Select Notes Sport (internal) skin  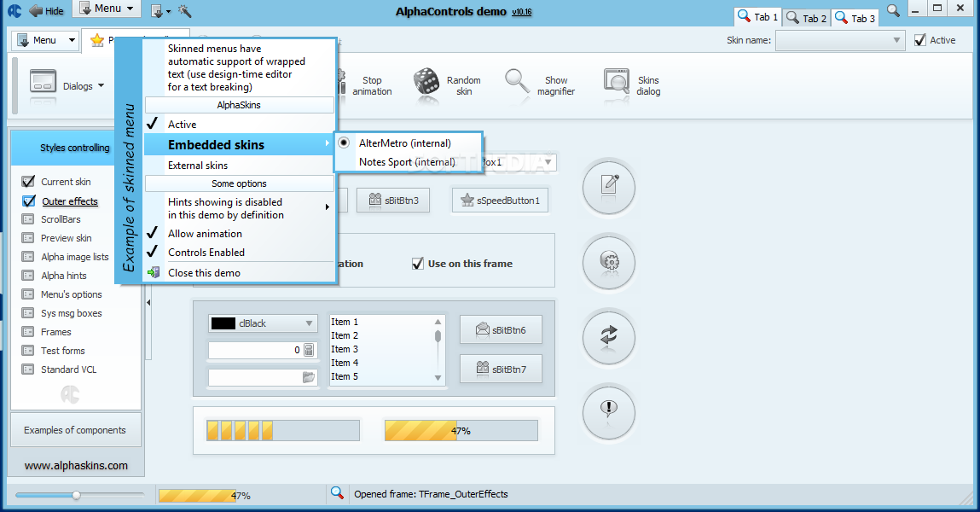point(409,162)
